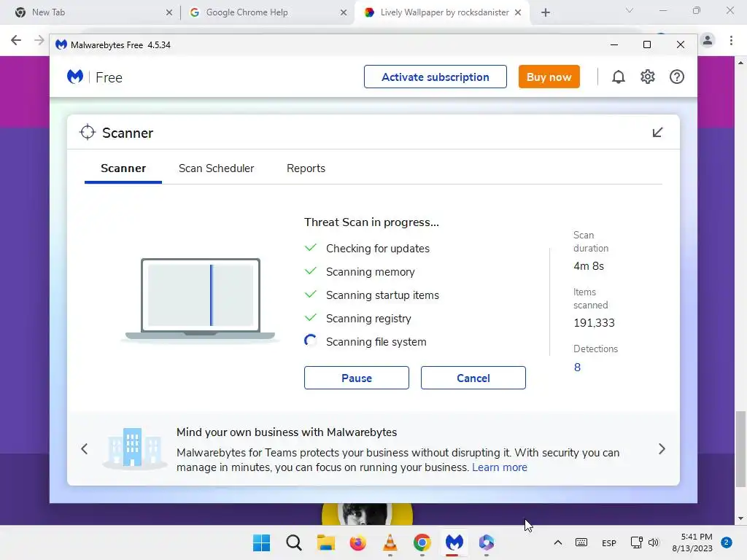Show next promotional banner
This screenshot has height=560, width=747.
[662, 449]
